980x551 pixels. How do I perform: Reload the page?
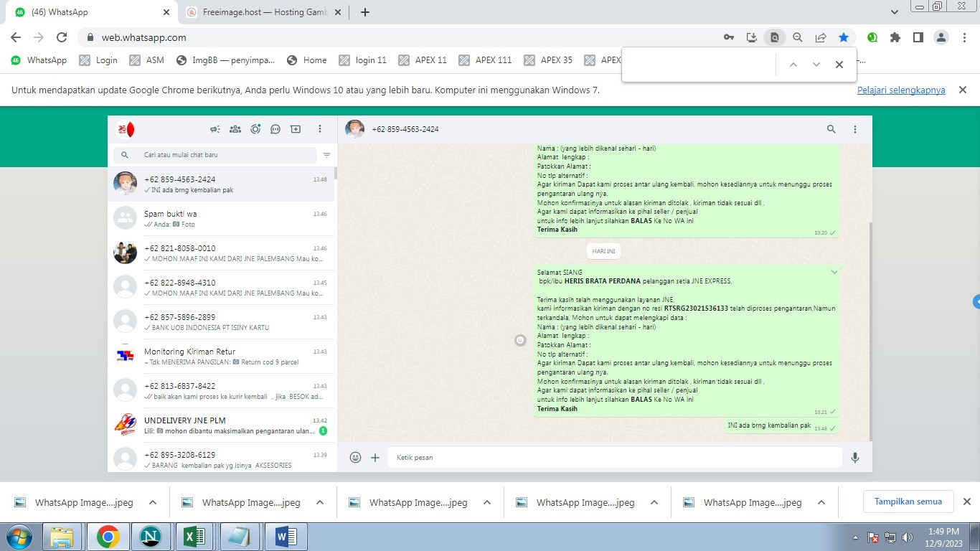[x=62, y=37]
